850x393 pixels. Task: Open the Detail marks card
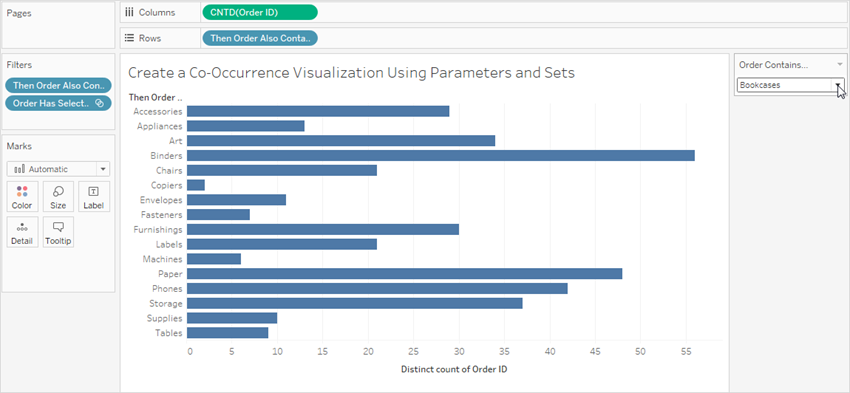22,232
